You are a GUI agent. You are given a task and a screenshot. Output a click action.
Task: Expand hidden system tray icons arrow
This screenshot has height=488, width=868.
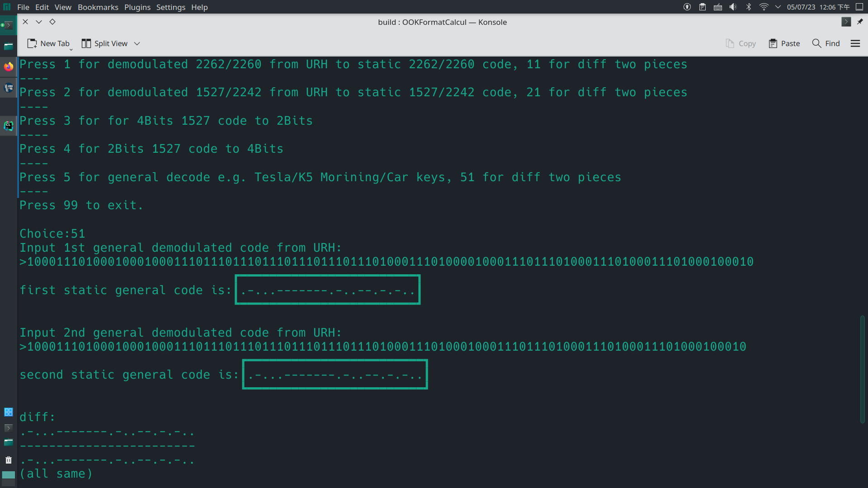pos(778,7)
